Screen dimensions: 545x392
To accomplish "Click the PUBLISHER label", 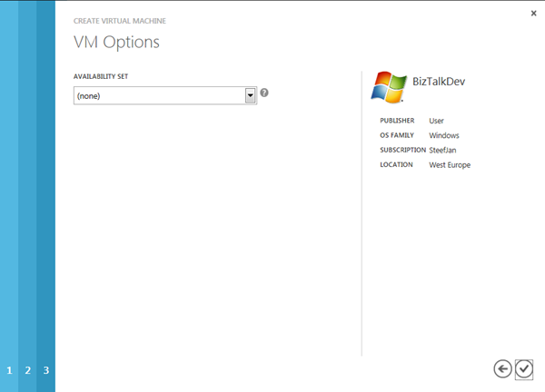I will coord(397,121).
